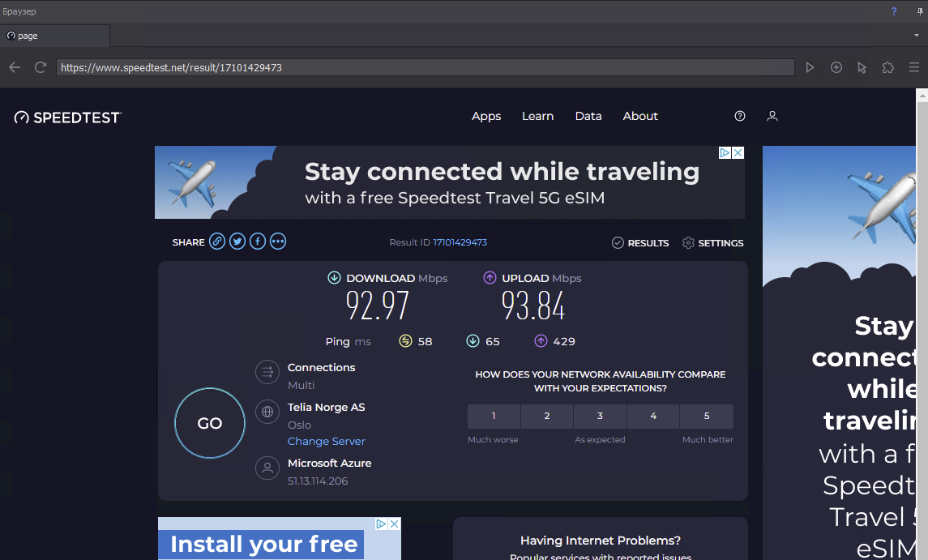The width and height of the screenshot is (928, 560).
Task: Open the Data menu
Action: click(x=588, y=116)
